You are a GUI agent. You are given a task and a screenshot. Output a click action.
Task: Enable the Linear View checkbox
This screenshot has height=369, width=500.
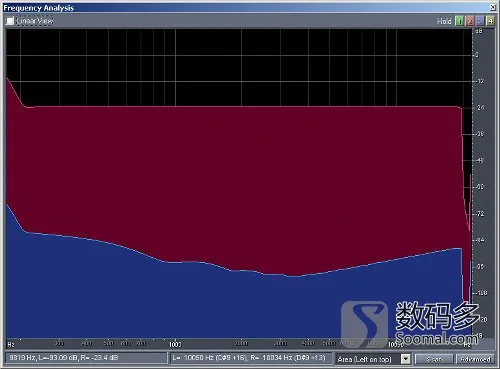[10, 21]
